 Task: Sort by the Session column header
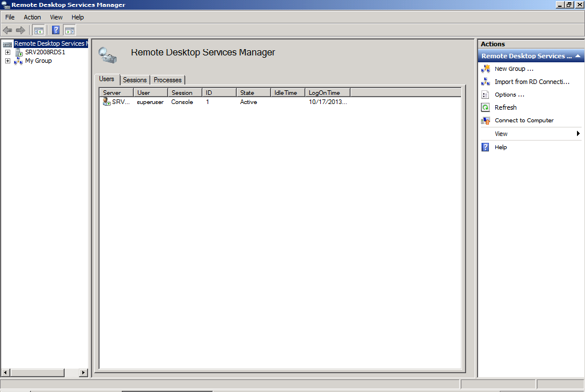(185, 93)
